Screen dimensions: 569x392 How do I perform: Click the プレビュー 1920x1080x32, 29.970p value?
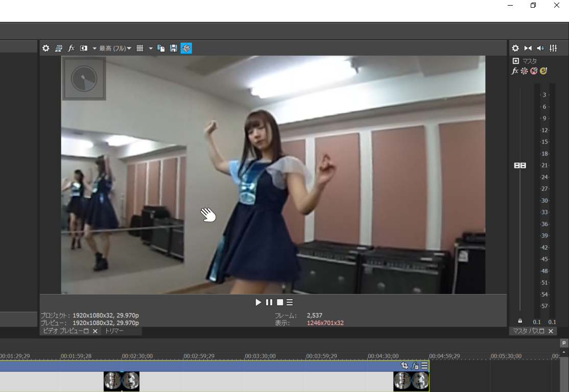(106, 323)
